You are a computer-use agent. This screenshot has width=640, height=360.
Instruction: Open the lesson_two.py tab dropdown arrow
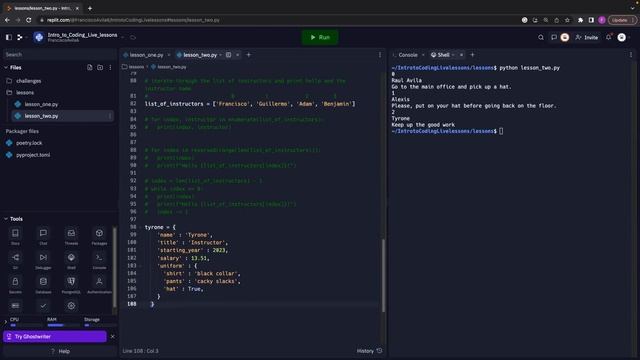click(221, 55)
